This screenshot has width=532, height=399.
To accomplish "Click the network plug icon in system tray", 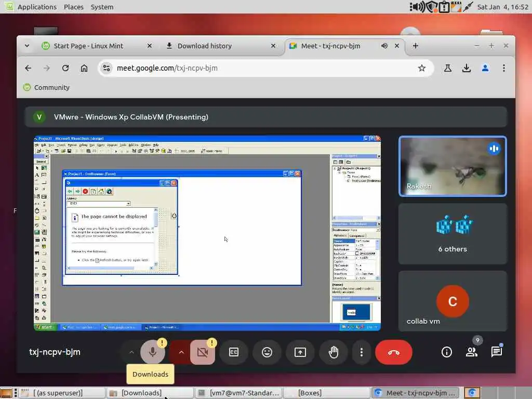I will point(468,7).
